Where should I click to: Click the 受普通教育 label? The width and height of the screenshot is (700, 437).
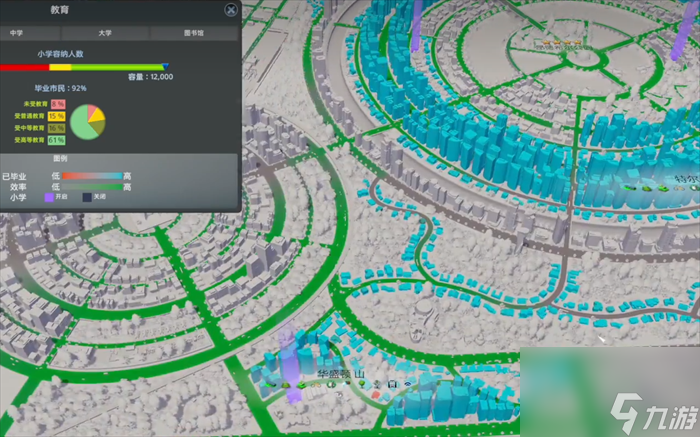(29, 116)
